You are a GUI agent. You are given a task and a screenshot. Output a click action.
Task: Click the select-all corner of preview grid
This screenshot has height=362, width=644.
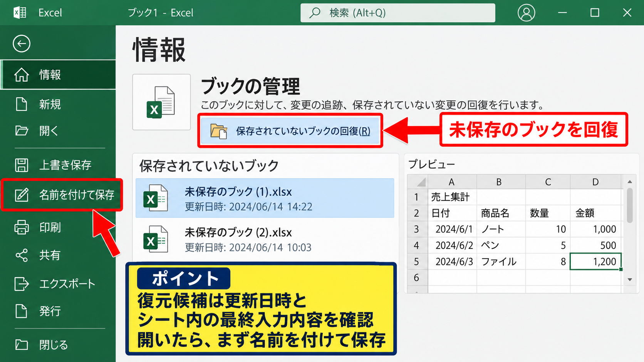418,182
